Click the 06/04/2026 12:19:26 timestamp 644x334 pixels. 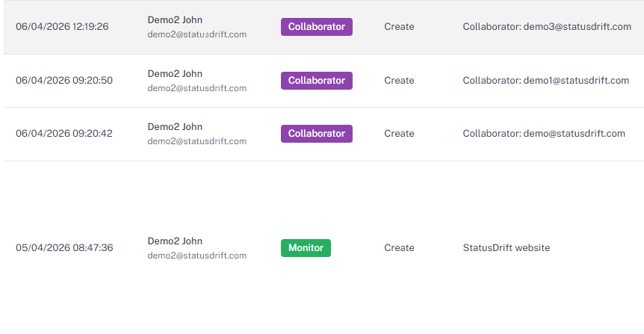point(62,27)
